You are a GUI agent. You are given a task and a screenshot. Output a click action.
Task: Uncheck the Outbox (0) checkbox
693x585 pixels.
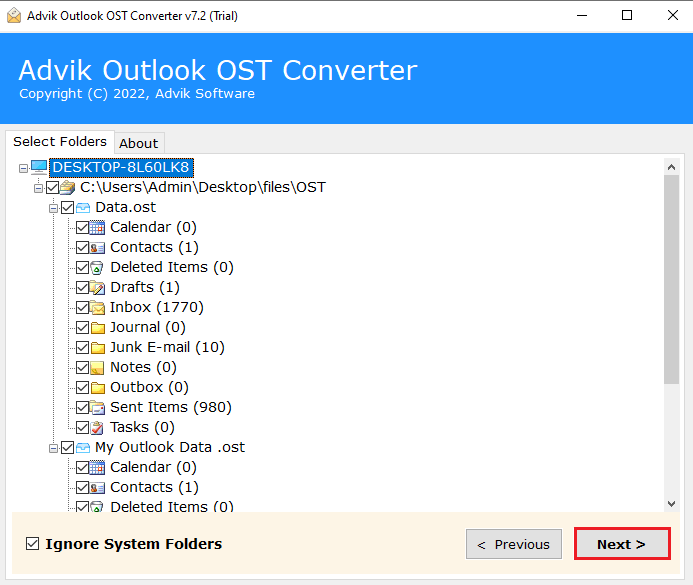coord(83,387)
